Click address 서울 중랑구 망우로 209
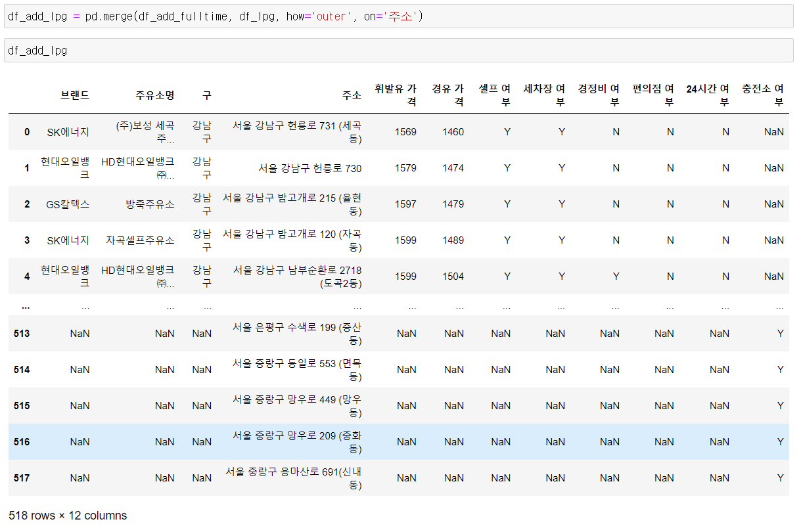This screenshot has width=801, height=532. 297,442
